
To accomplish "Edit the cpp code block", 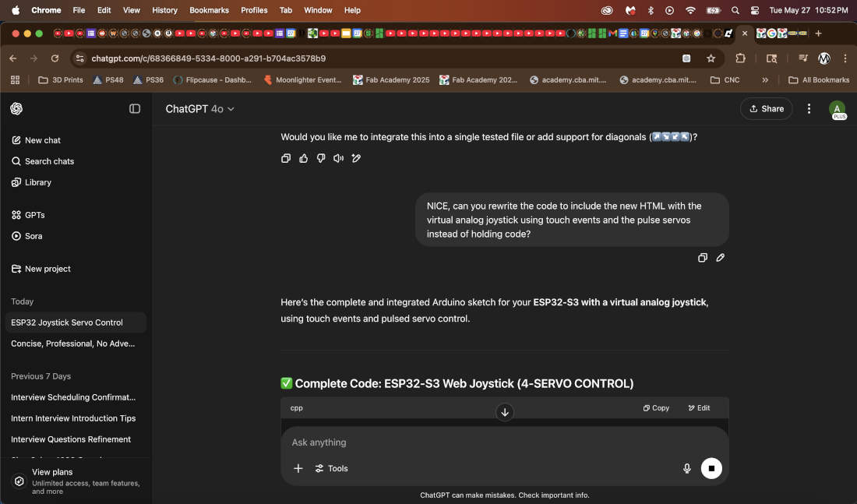I will click(x=699, y=407).
